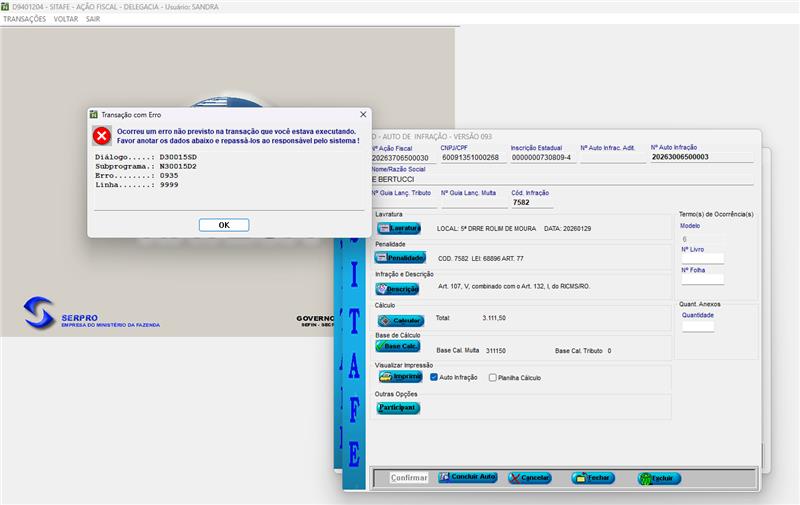
Task: Click Concluir Auto button
Action: pyautogui.click(x=467, y=478)
